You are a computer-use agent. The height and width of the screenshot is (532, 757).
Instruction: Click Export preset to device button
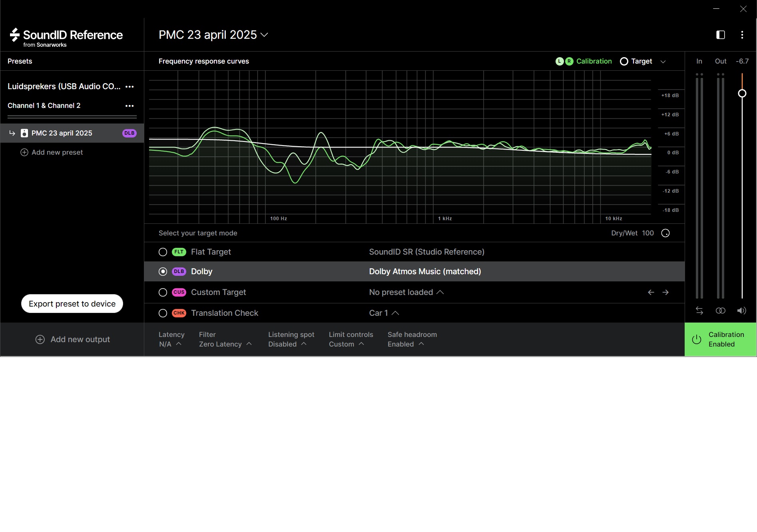tap(72, 304)
